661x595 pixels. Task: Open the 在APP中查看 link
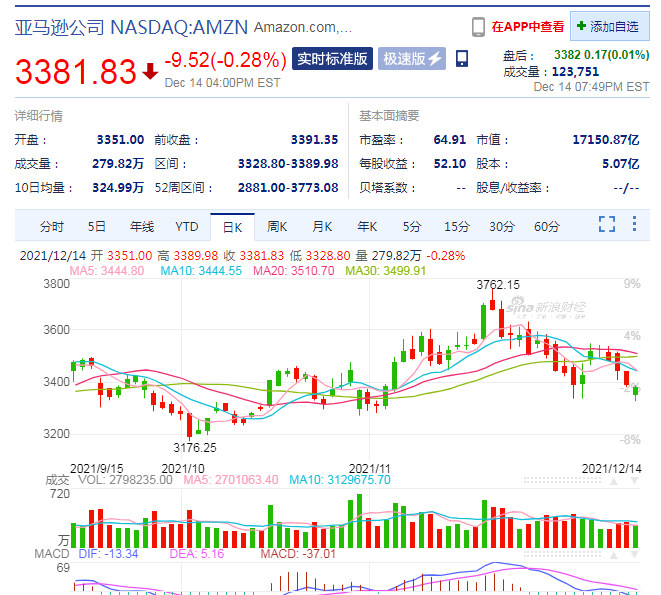(x=527, y=27)
